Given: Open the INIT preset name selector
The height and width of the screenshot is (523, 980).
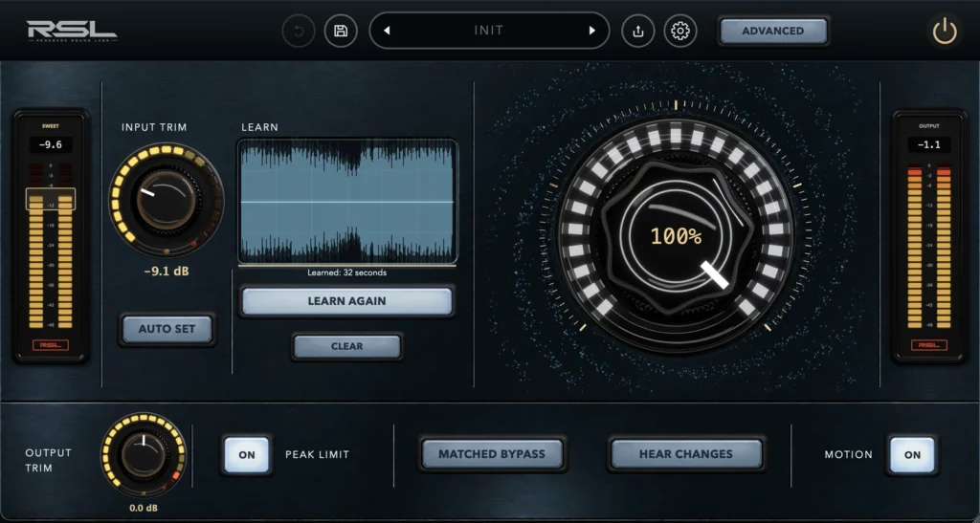Looking at the screenshot, I should [x=489, y=31].
